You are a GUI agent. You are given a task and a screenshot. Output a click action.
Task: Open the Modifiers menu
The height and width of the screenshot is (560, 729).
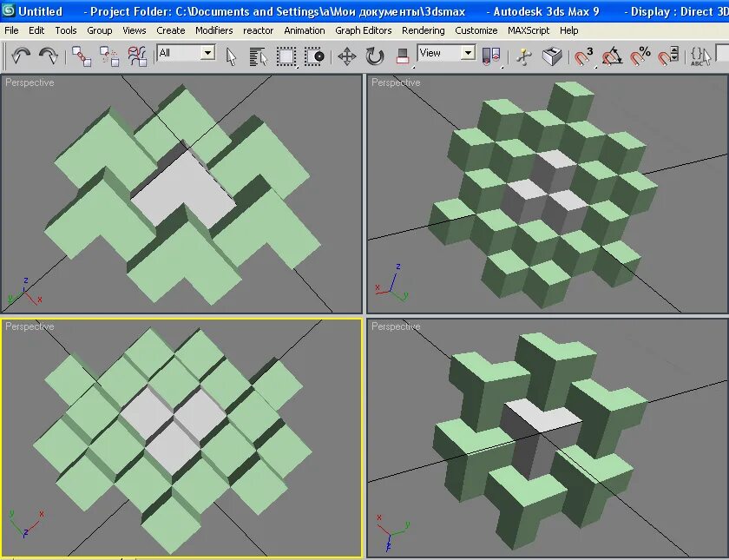tap(213, 30)
